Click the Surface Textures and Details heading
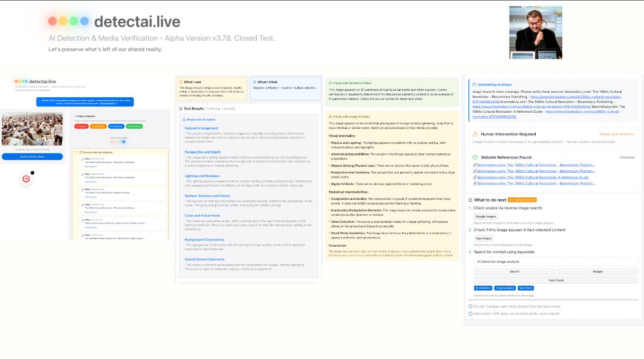 (207, 196)
